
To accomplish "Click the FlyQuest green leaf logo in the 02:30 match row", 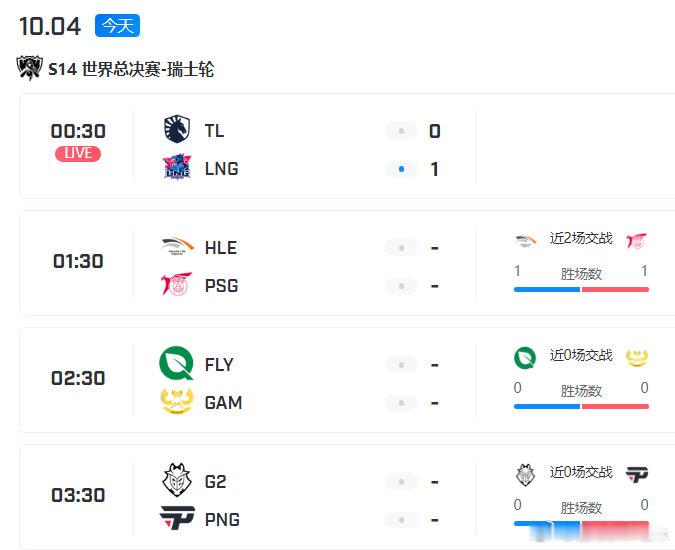I will [176, 363].
